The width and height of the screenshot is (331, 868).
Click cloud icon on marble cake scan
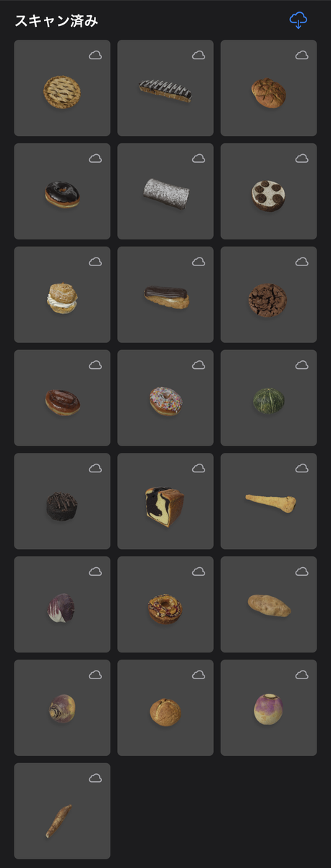click(199, 469)
